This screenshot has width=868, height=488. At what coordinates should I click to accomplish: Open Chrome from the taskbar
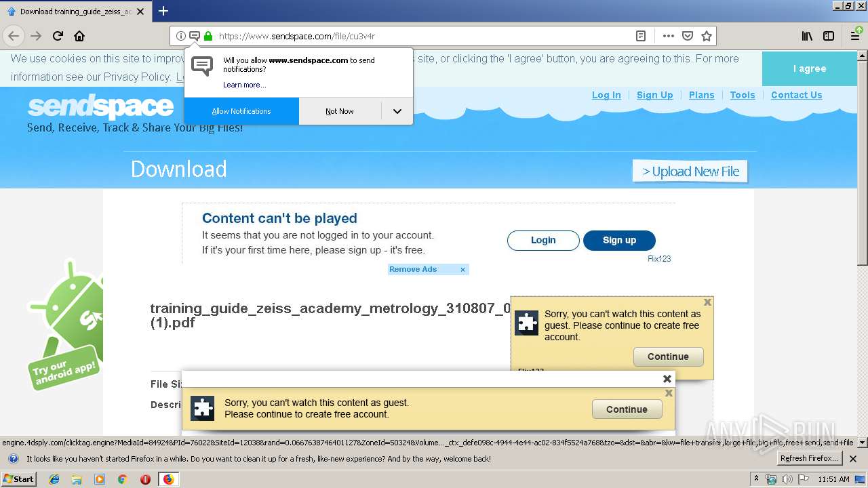click(x=122, y=479)
